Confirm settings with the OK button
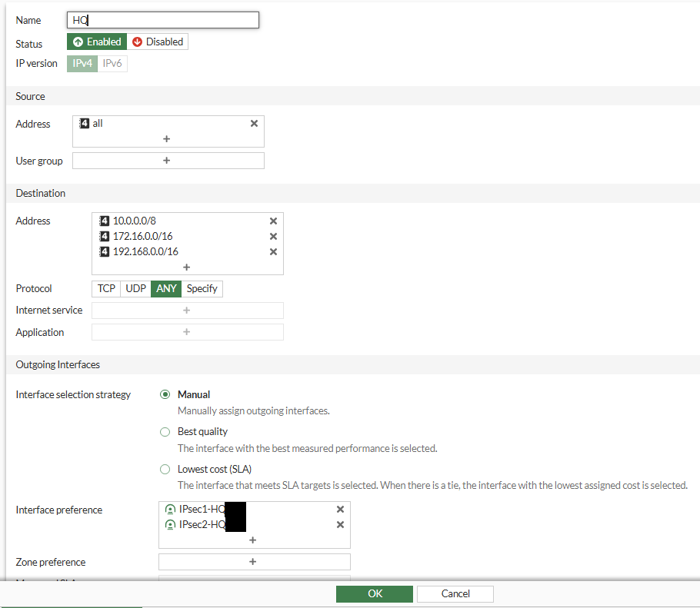Image resolution: width=700 pixels, height=608 pixels. [x=375, y=593]
